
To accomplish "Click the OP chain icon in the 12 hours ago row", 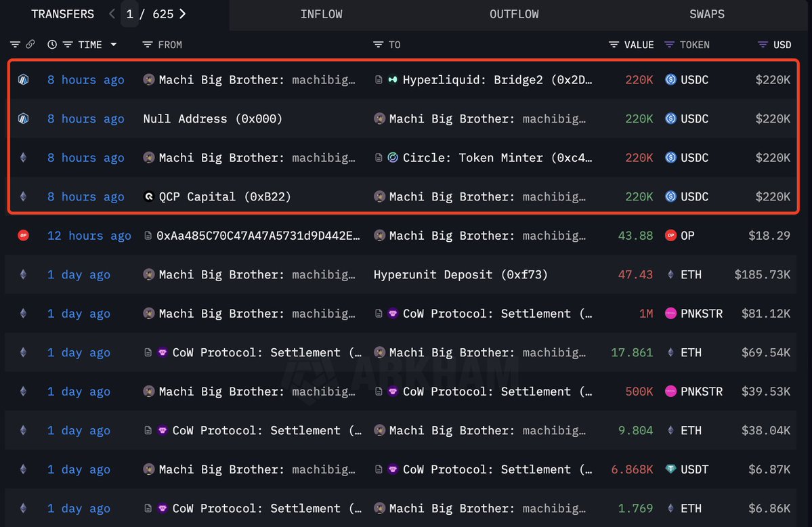I will click(x=23, y=236).
